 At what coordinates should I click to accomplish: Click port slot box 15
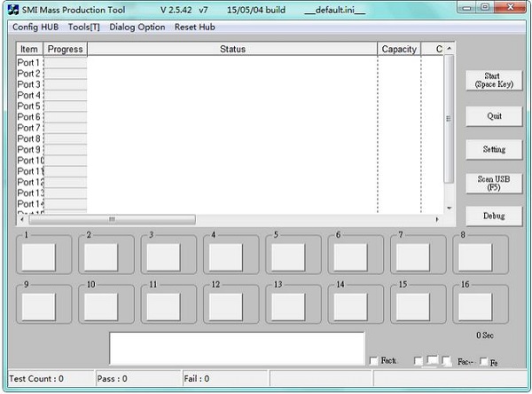coord(413,307)
